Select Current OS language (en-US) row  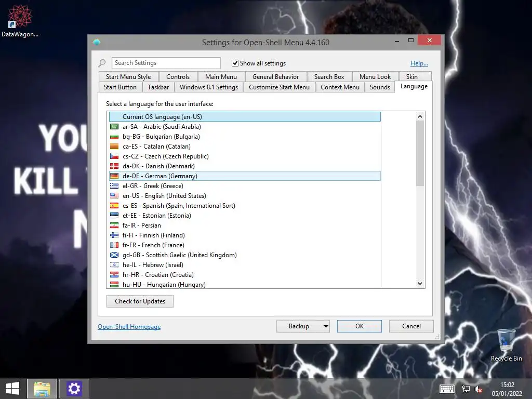coord(245,117)
